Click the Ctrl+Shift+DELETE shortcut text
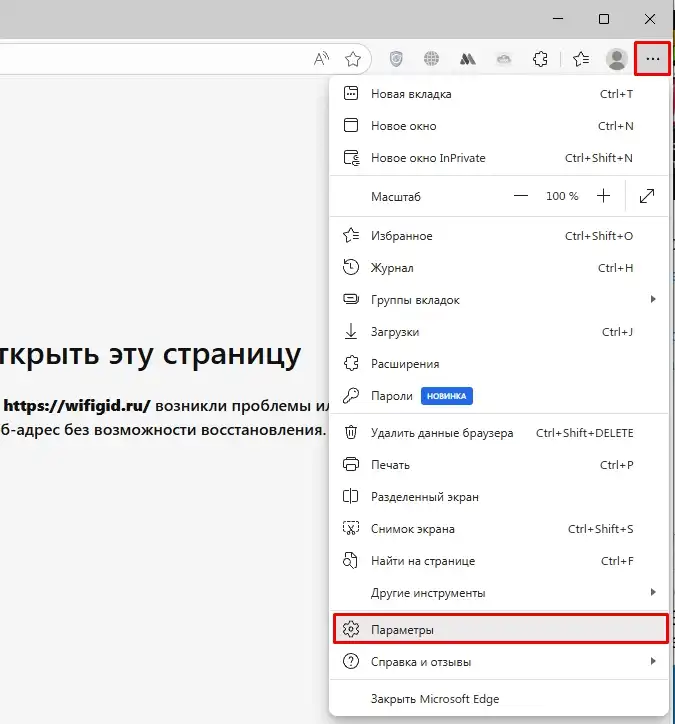675x724 pixels. tap(585, 433)
